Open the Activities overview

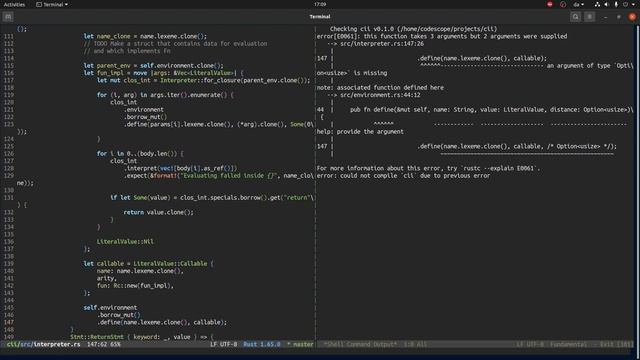point(14,4)
